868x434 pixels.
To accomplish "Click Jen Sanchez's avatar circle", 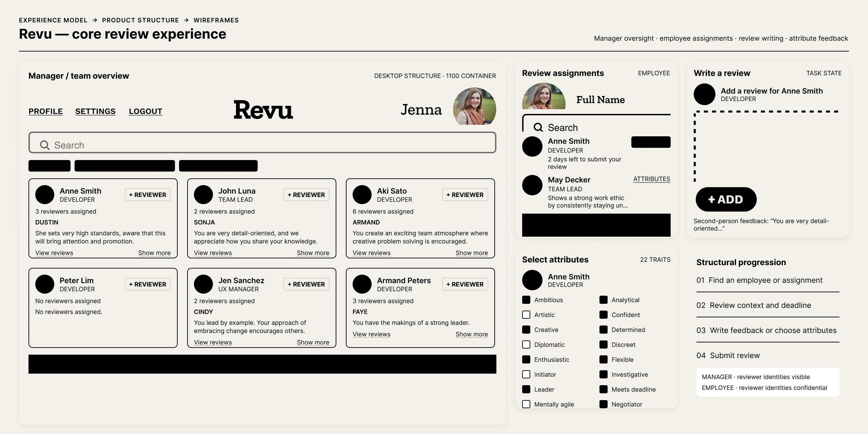I will 203,284.
